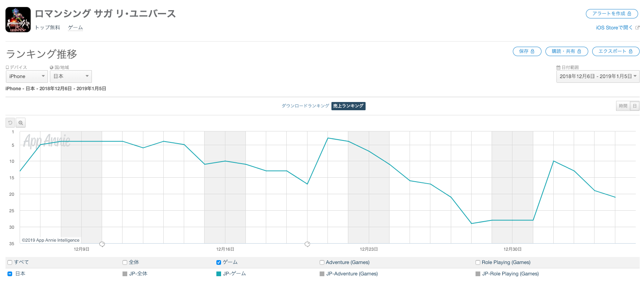Click the globe icon beside 国/地域
This screenshot has width=644, height=286.
[51, 67]
